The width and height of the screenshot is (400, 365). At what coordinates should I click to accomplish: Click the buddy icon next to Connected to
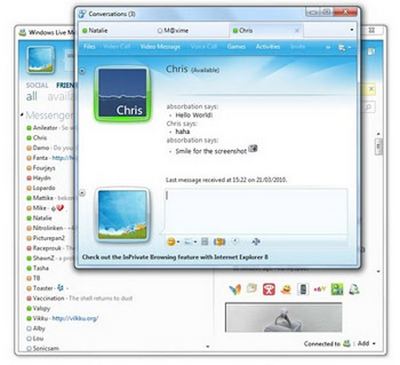347,343
